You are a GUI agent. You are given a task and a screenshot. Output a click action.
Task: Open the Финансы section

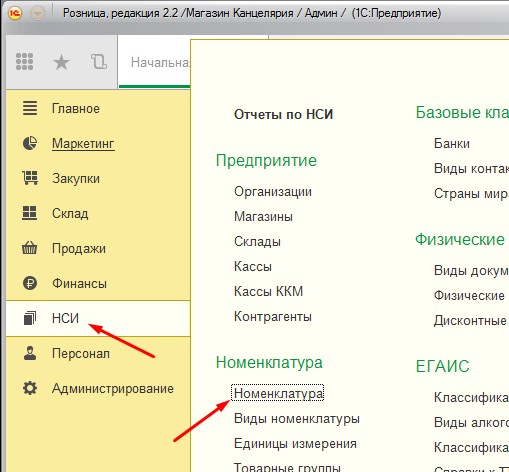pyautogui.click(x=79, y=284)
